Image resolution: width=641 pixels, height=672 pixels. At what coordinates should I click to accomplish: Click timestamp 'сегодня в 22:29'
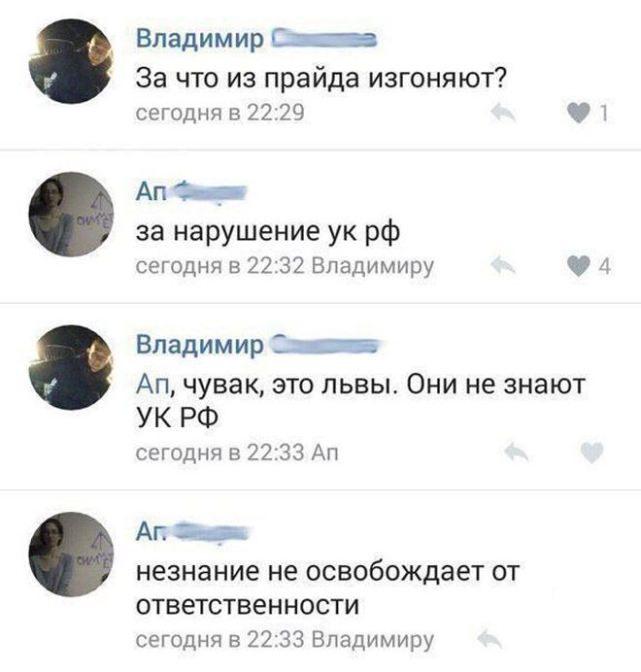click(219, 114)
